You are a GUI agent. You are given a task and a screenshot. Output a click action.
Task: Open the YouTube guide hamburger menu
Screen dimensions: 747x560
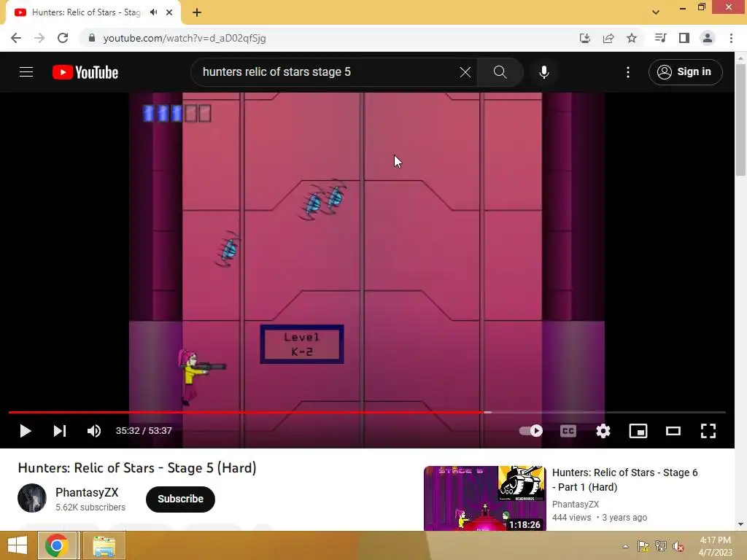[26, 72]
